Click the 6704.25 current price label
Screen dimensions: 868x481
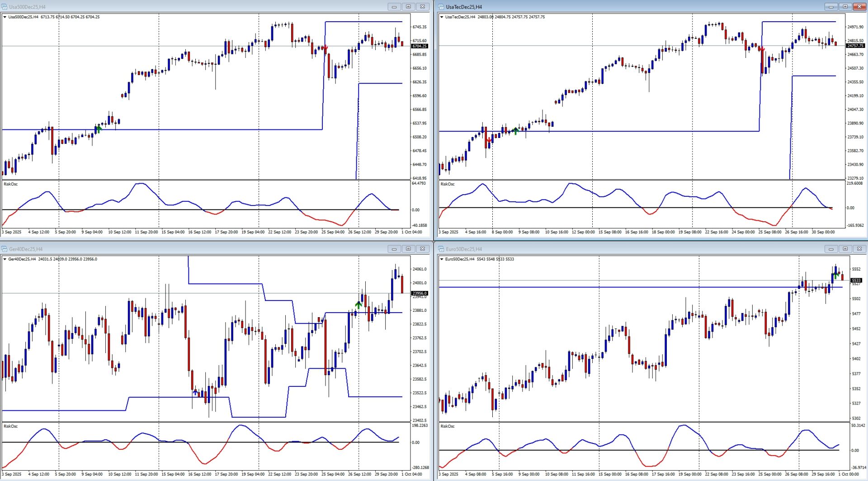pos(419,46)
